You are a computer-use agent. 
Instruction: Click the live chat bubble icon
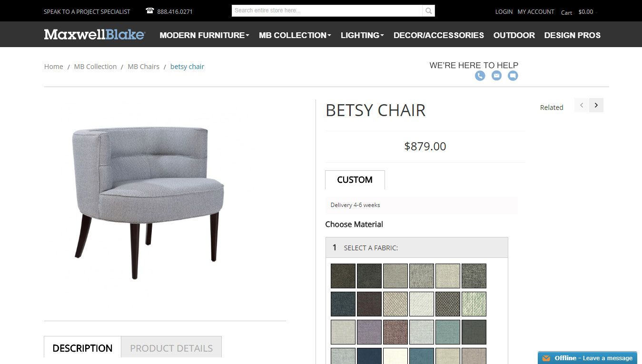click(x=513, y=76)
